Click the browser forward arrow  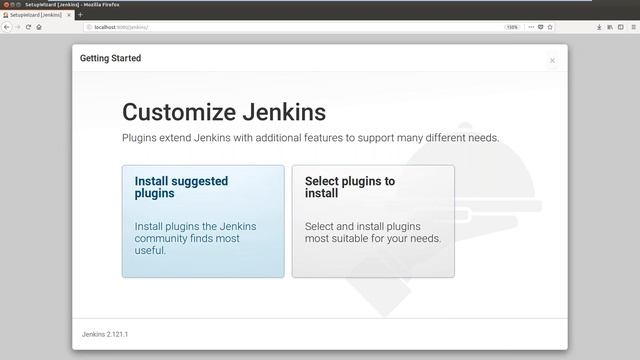point(18,27)
